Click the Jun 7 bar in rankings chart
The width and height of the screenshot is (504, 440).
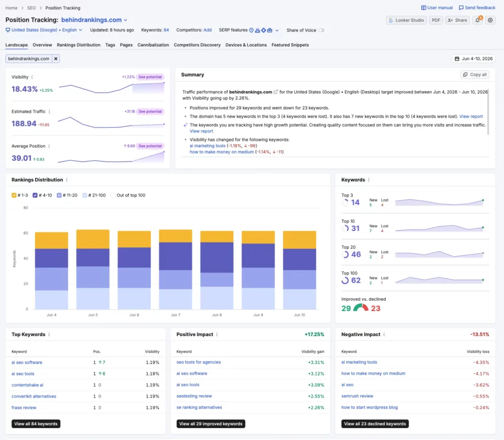(x=176, y=270)
